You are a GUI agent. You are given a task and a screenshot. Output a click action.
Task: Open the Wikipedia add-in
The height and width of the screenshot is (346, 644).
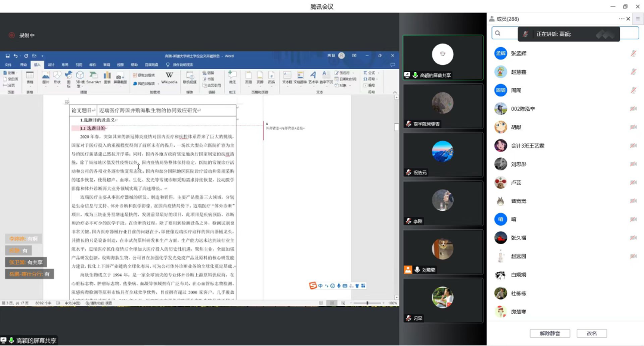click(x=169, y=77)
